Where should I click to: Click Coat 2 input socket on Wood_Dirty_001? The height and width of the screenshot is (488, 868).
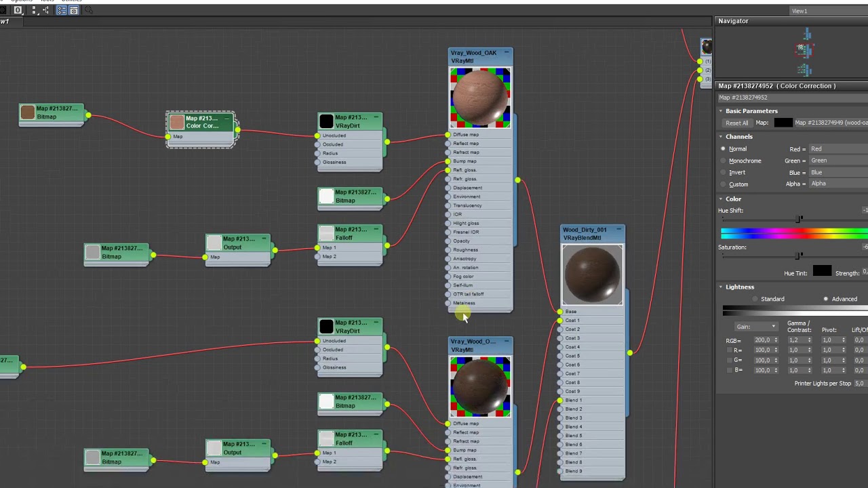(559, 329)
